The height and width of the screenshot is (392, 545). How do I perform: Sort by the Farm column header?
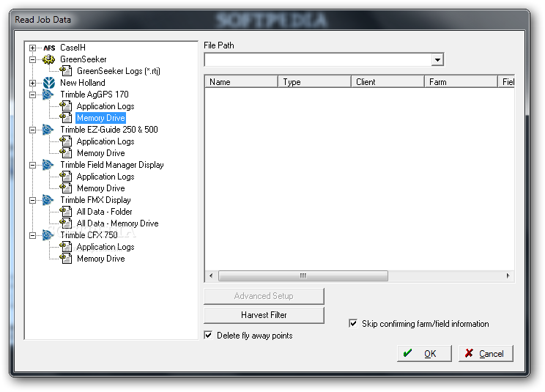point(461,82)
